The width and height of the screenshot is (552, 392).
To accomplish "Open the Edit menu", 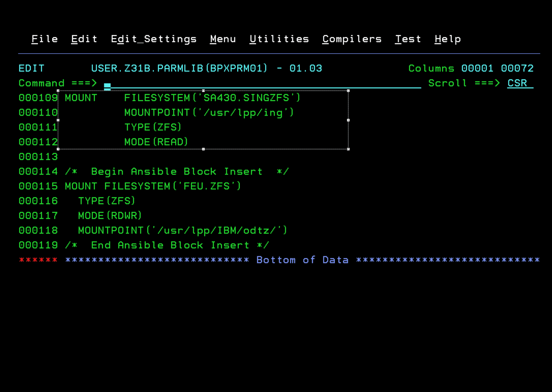I will (x=84, y=39).
